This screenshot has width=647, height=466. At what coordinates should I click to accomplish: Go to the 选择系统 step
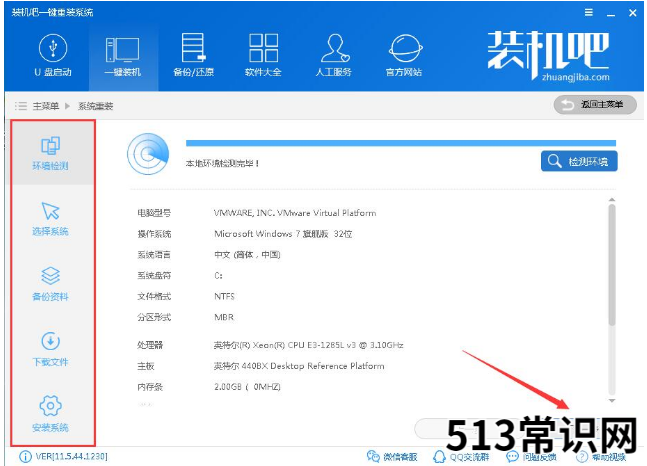coord(50,219)
